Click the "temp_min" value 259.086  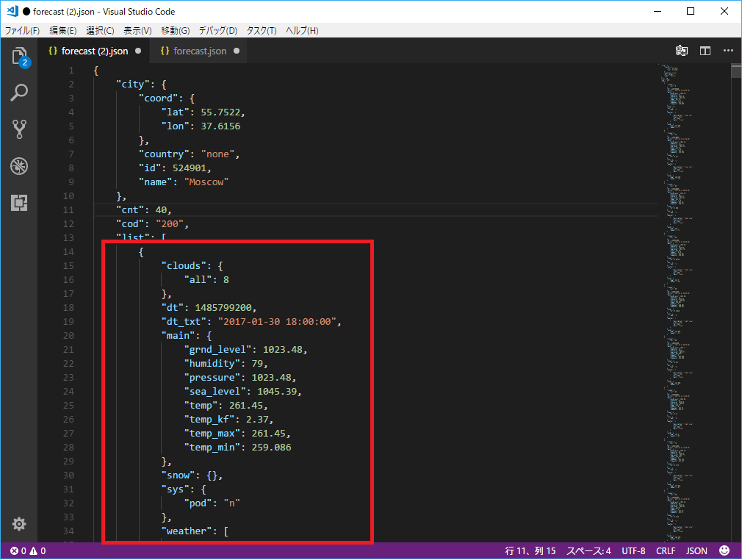[x=271, y=448]
